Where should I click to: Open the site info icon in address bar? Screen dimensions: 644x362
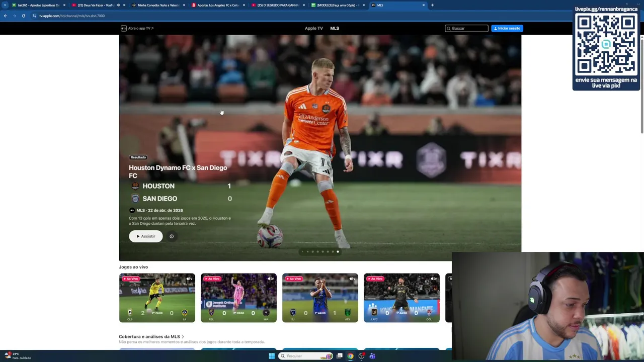point(34,16)
